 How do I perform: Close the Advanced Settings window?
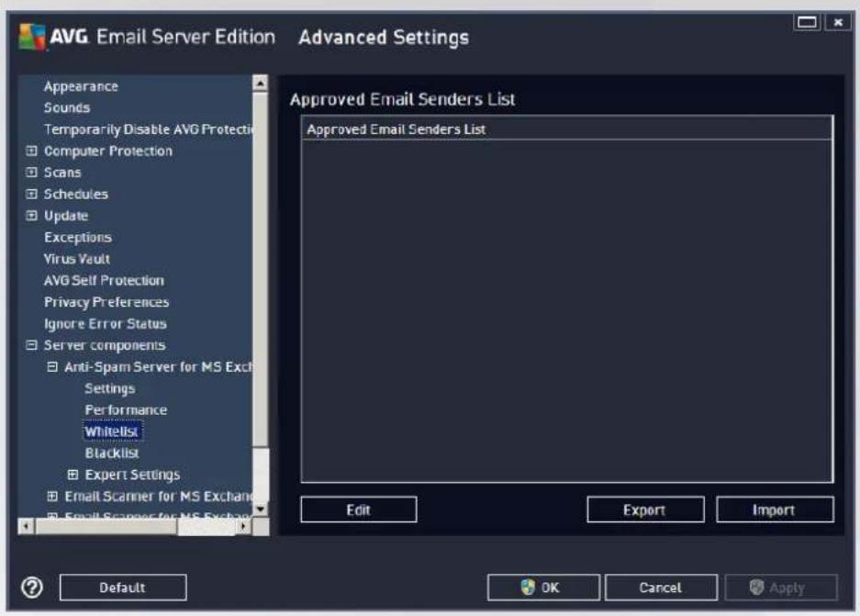[x=838, y=22]
